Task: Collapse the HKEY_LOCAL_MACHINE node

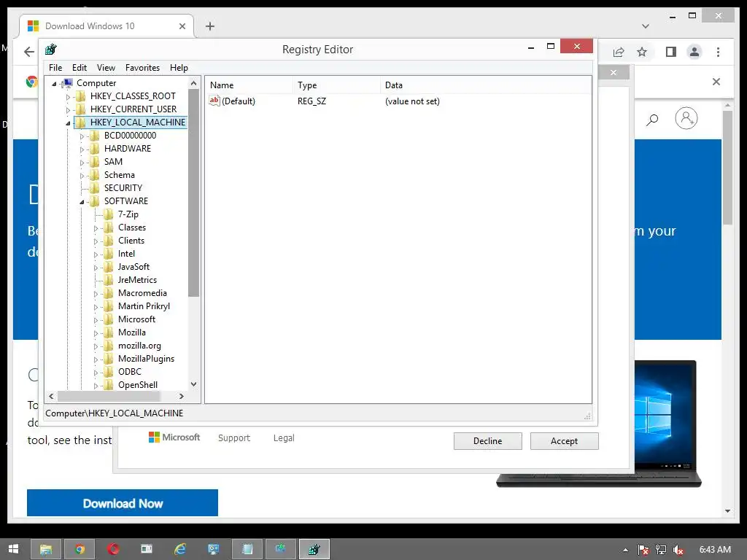Action: [68, 123]
